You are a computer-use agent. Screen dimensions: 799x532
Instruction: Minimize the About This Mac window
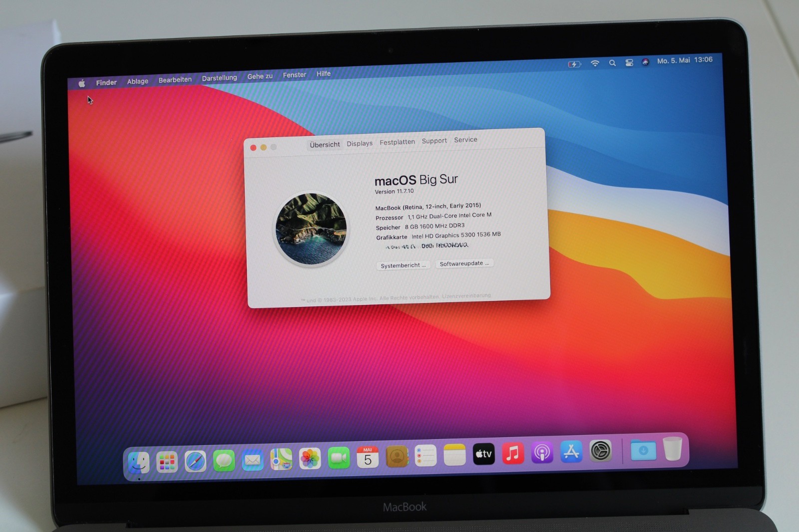pos(263,147)
